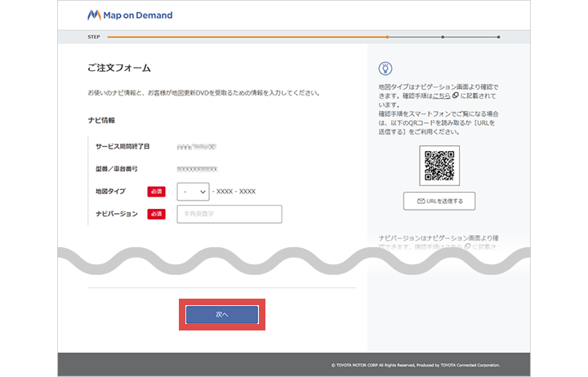Viewport: 588px width, 377px height.
Task: Click the 必須 badge beside ナビバージョン
Action: [x=156, y=214]
